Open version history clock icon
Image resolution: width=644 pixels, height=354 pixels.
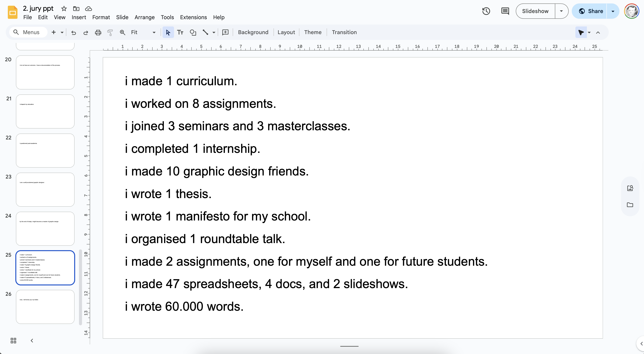click(486, 11)
